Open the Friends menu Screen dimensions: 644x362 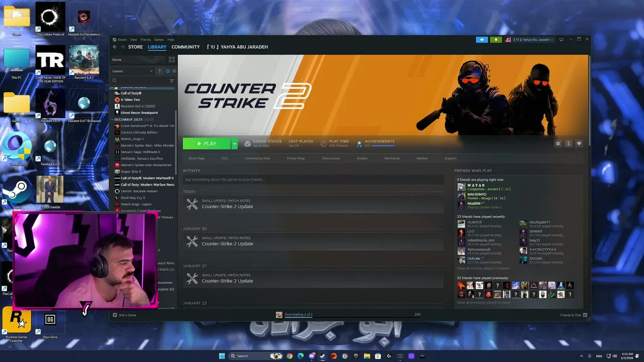pos(145,39)
